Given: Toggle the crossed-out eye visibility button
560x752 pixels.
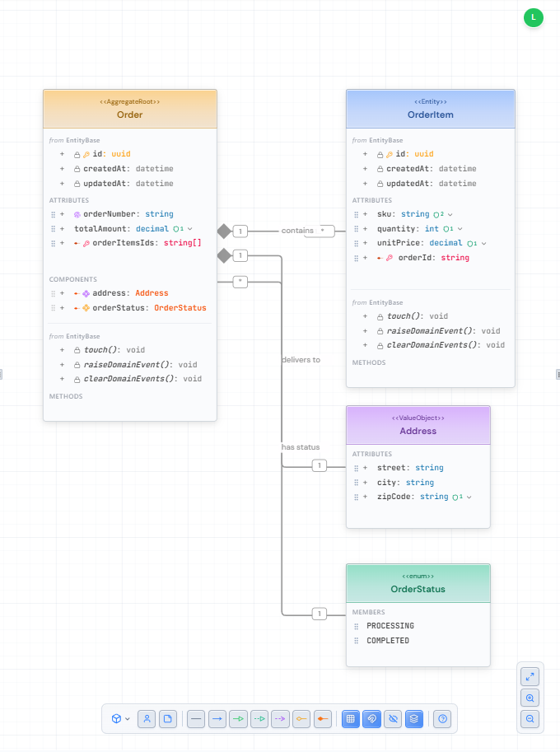Looking at the screenshot, I should 393,719.
